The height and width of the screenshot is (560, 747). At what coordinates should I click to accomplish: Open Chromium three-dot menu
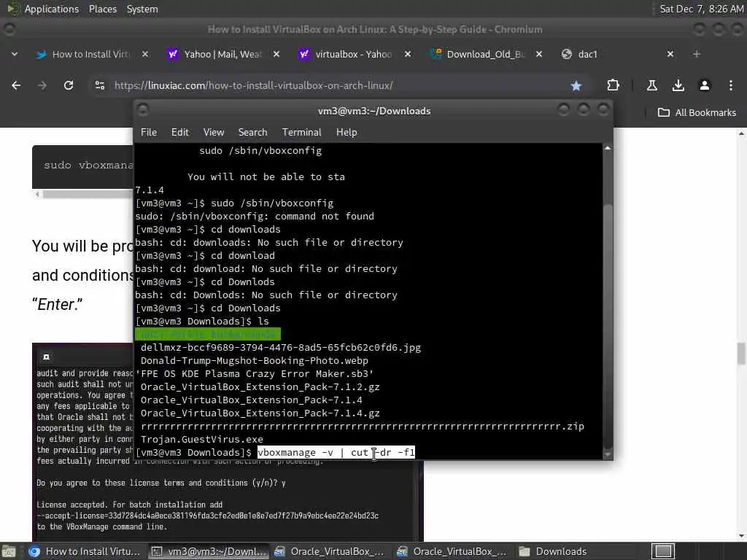(x=731, y=85)
